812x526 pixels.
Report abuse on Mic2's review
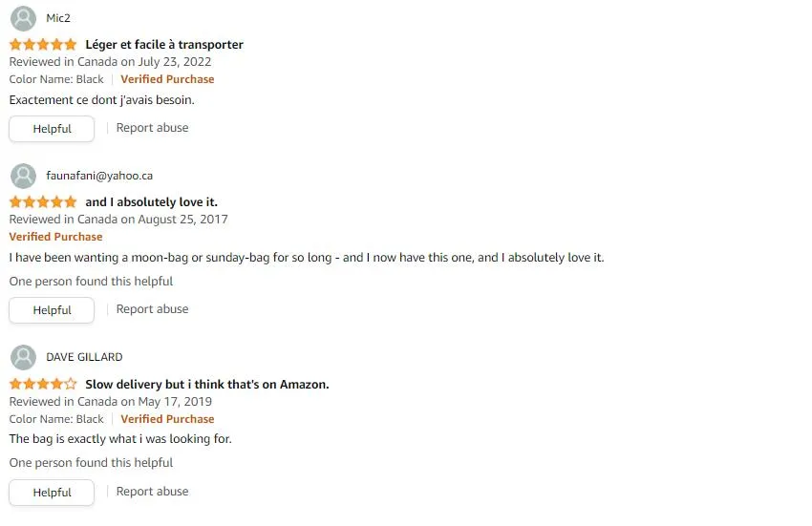tap(152, 128)
